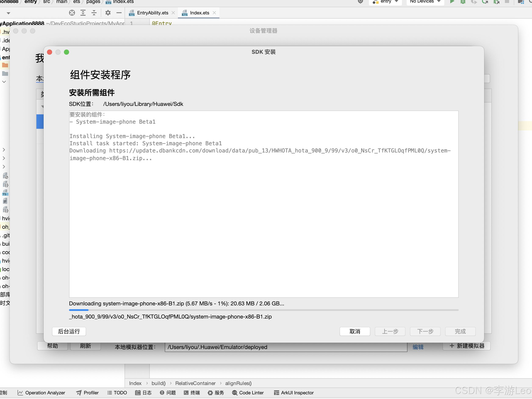Click the 后台运行 background button
The height and width of the screenshot is (399, 532).
(69, 331)
